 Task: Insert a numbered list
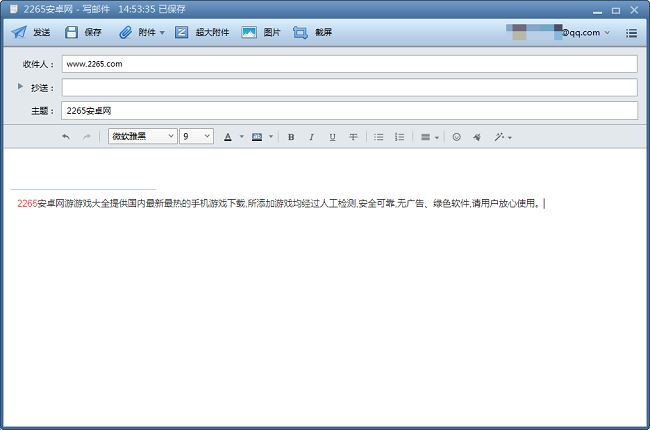(x=399, y=136)
